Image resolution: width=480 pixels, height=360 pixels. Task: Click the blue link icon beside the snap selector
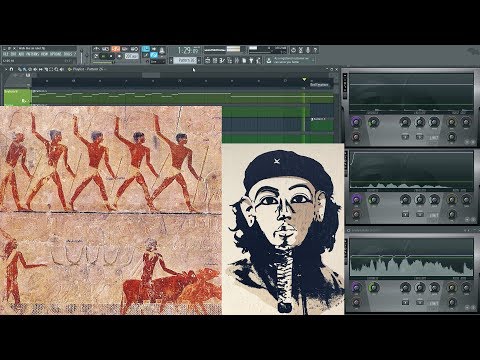tap(154, 55)
